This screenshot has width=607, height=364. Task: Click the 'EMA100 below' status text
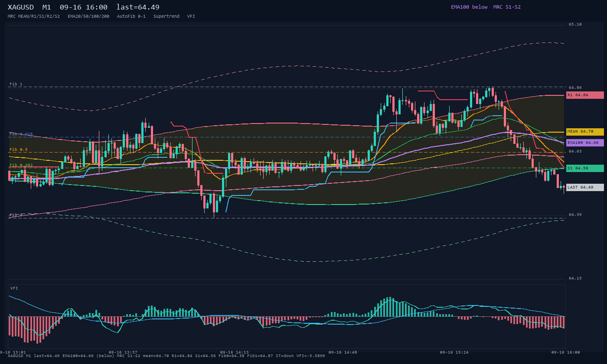tap(469, 7)
